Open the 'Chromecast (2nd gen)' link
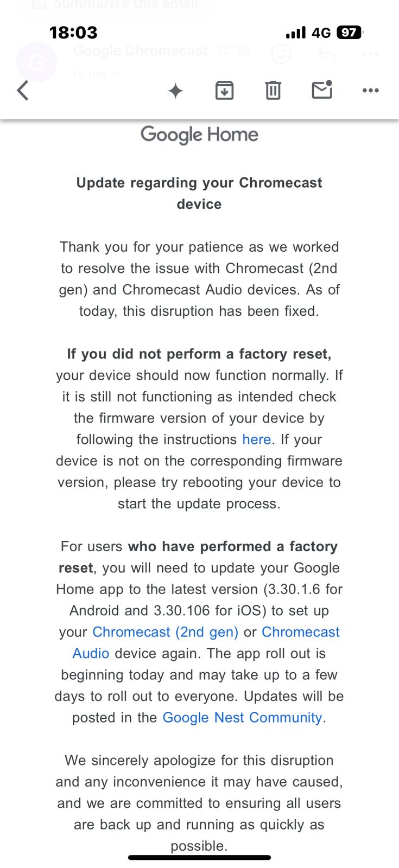This screenshot has height=868, width=399. [166, 632]
